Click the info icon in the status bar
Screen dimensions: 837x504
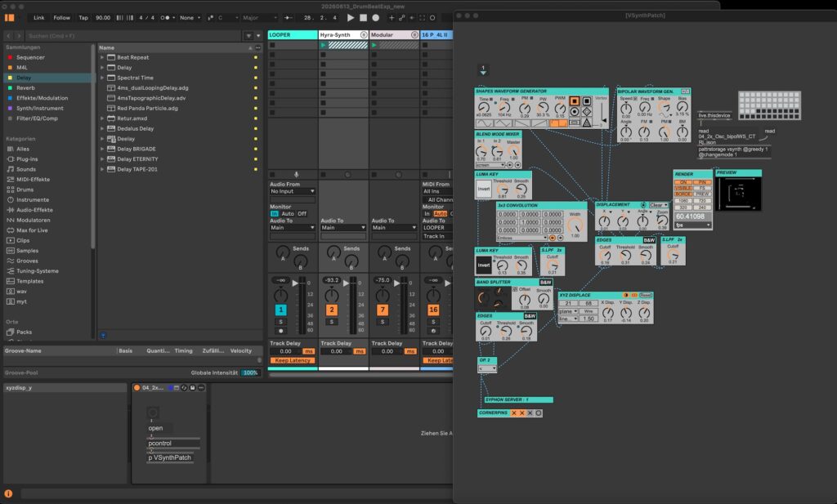[x=8, y=494]
